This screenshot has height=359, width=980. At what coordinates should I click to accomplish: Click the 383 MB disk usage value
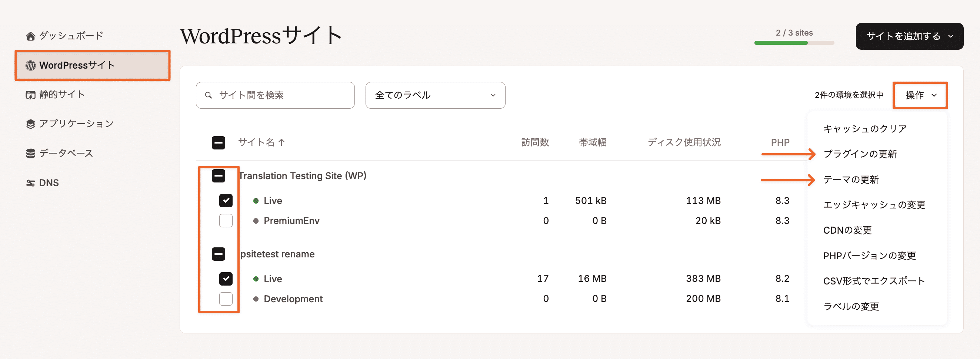point(703,279)
